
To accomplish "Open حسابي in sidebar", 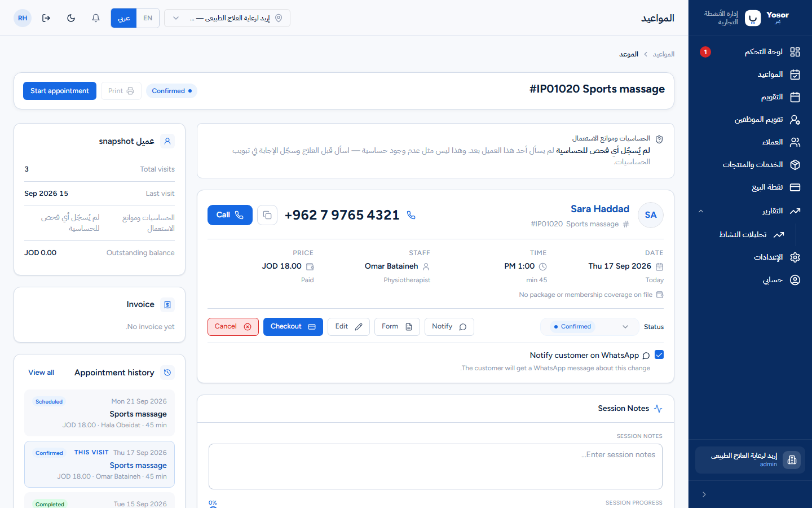I will 750,280.
